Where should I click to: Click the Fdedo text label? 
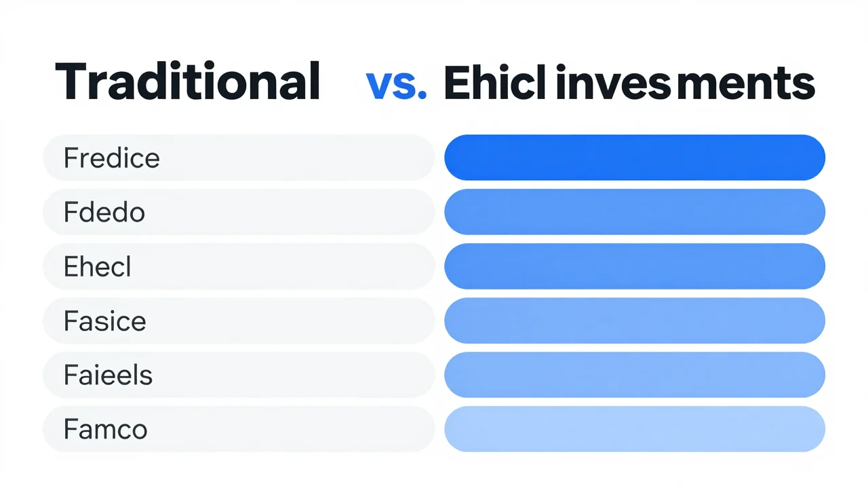[104, 212]
